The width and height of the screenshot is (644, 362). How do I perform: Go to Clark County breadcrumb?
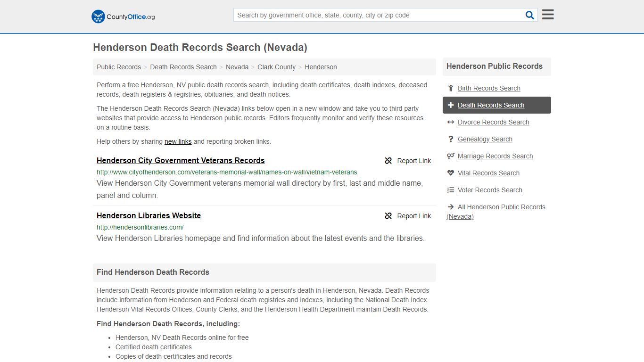[x=277, y=67]
